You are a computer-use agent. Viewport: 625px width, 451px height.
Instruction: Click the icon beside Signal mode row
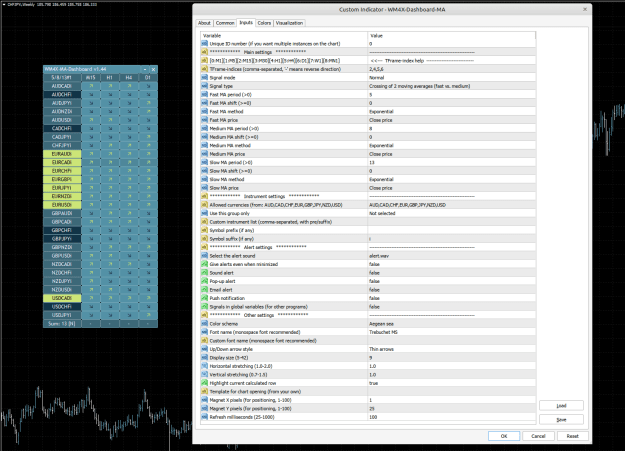pos(204,77)
